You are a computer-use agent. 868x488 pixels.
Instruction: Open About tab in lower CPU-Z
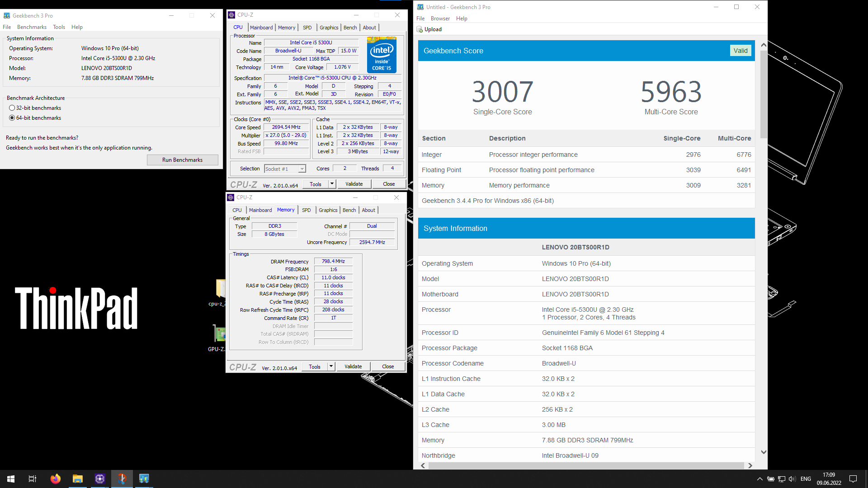click(x=368, y=210)
